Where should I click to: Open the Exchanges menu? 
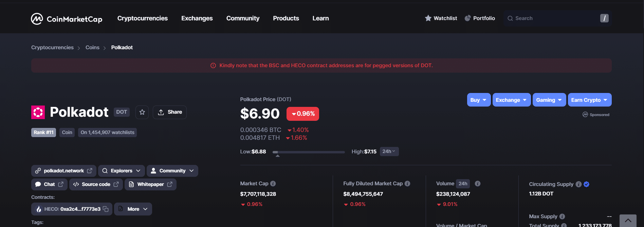[x=197, y=18]
